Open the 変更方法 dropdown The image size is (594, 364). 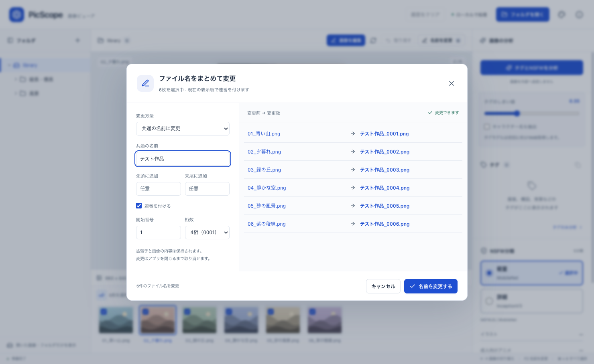(x=183, y=129)
